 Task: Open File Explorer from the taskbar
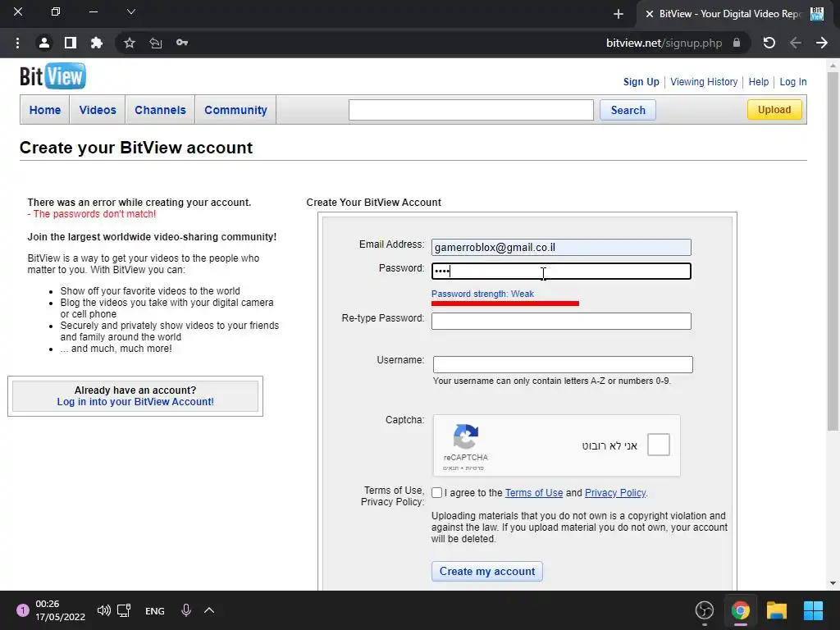[777, 610]
